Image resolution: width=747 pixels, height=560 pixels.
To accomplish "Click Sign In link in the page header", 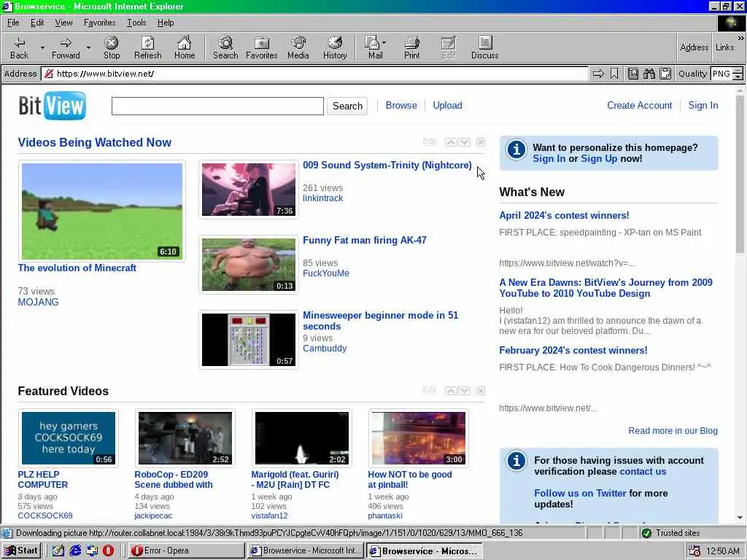I will 703,105.
